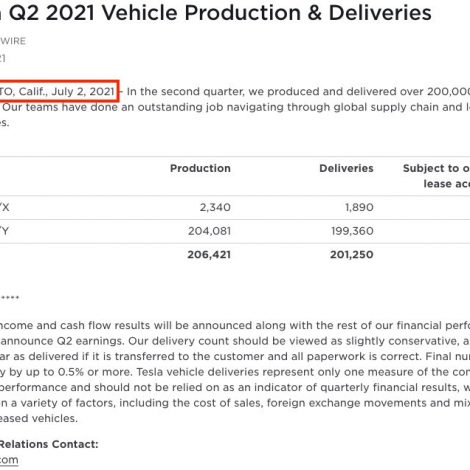Screen dimensions: 470x470
Task: Click the highlighted July 2, 2021 dateline
Action: (57, 91)
